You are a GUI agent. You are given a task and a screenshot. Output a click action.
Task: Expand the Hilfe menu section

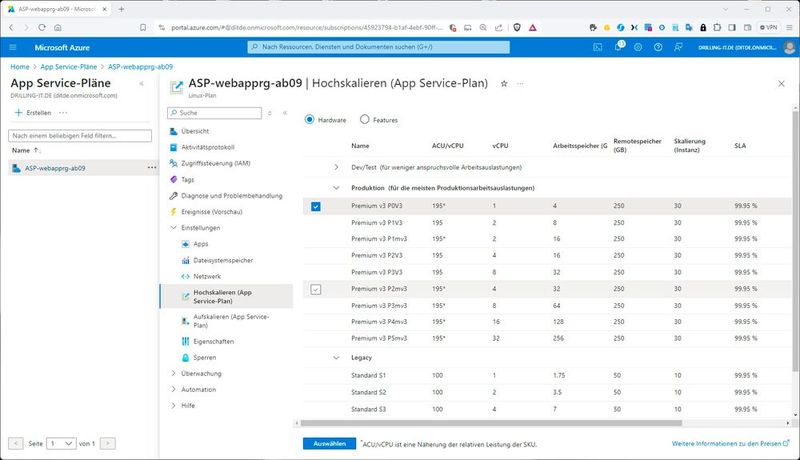(173, 405)
